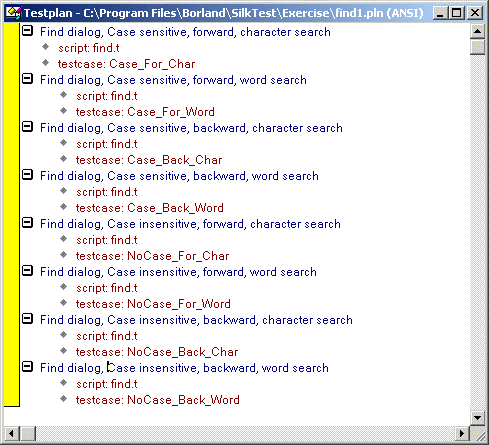
Task: Click 'script: find.t' above testcase NoCase_For_Word
Action: point(107,288)
